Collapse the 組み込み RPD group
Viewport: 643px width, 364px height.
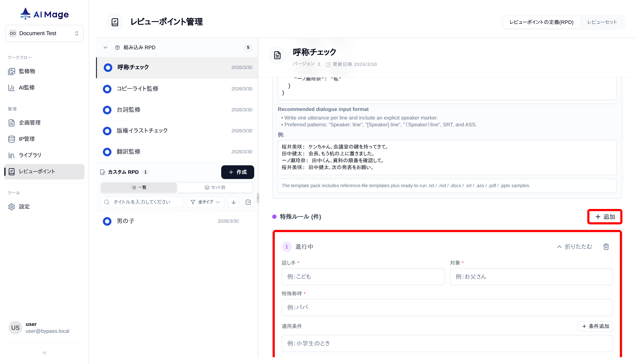[x=105, y=48]
